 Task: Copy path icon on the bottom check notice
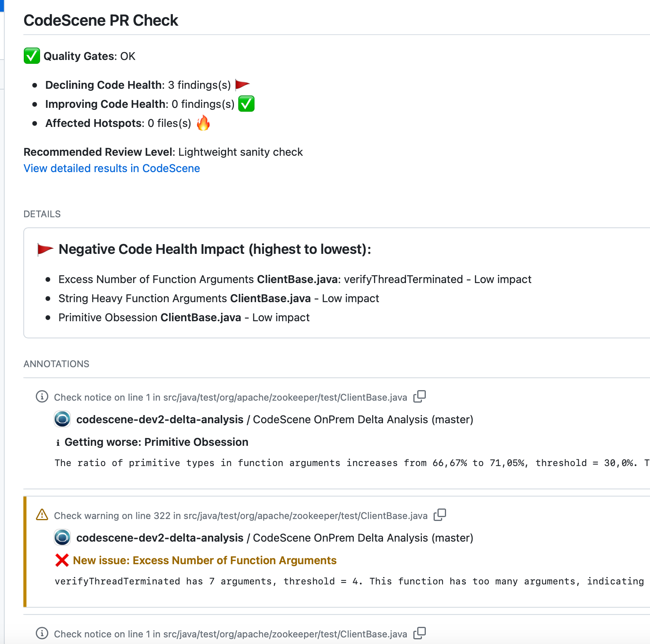click(420, 633)
